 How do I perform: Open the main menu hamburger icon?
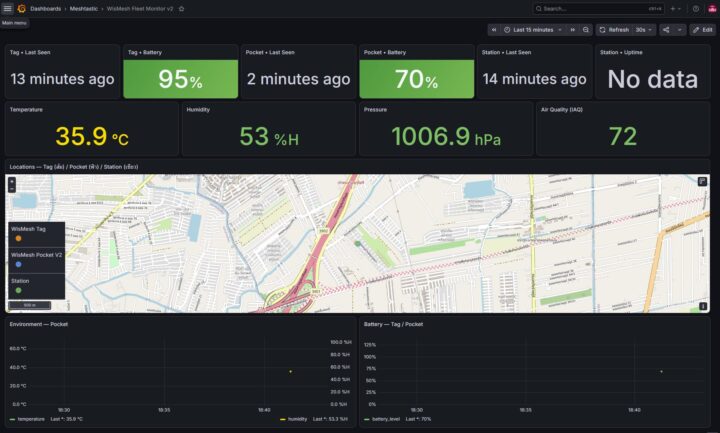7,8
